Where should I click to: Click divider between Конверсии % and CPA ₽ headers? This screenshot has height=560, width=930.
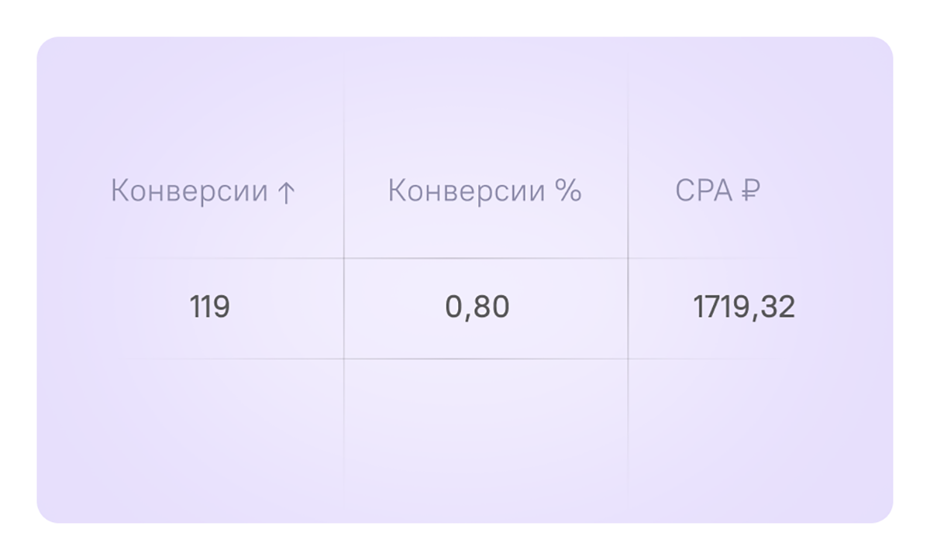click(628, 191)
